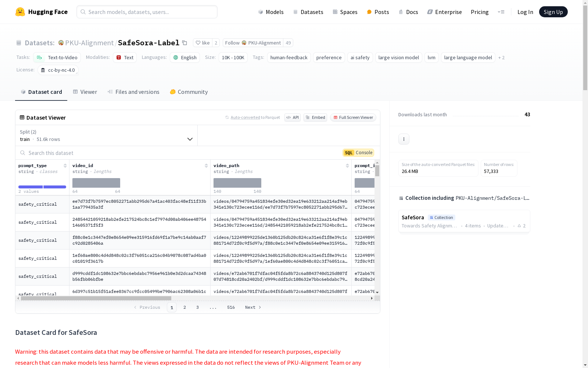Jump to page 3 of dataset
This screenshot has width=588, height=368.
point(197,307)
